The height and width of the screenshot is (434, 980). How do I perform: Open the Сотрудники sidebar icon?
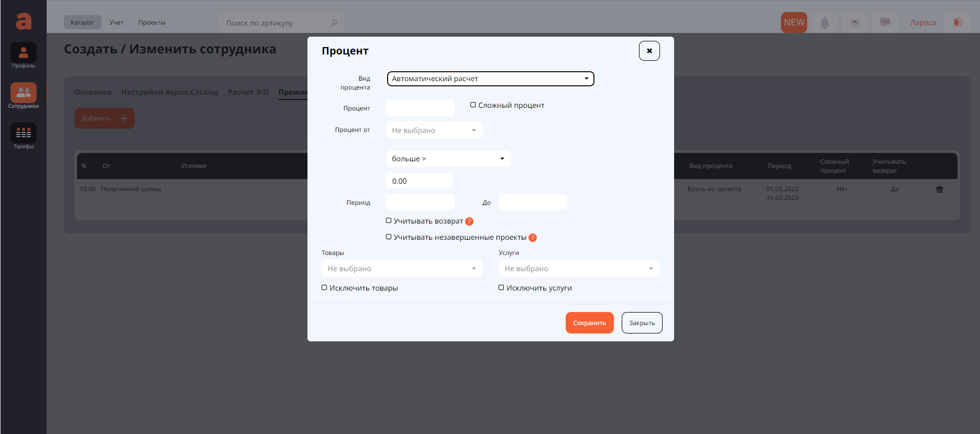click(24, 93)
